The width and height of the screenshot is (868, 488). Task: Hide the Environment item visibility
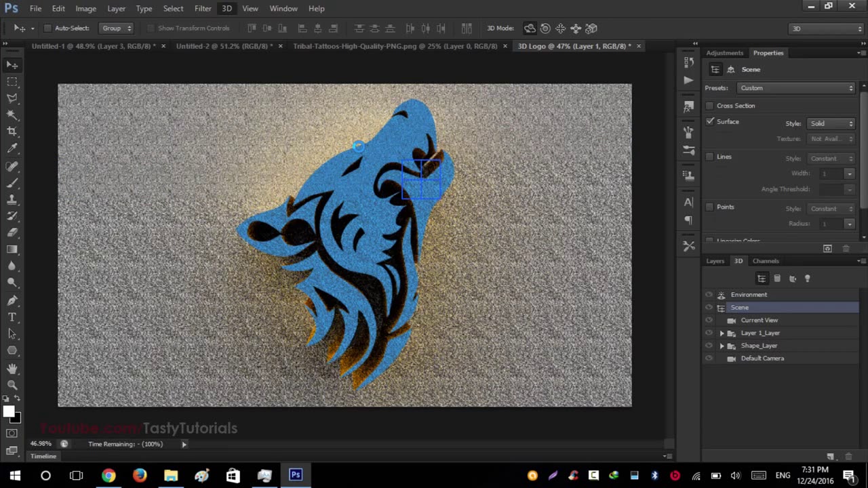pyautogui.click(x=709, y=295)
